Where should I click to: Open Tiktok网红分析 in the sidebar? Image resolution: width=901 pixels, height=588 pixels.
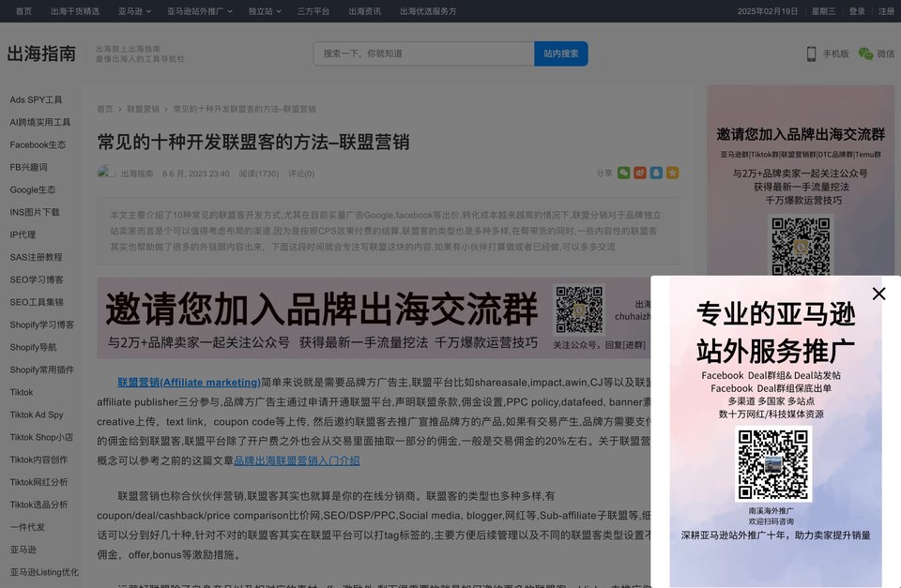(x=38, y=482)
